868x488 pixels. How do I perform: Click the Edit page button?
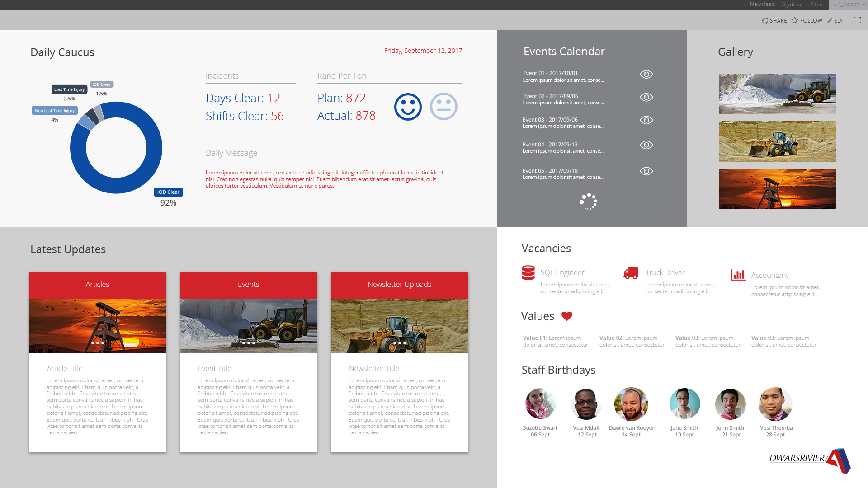pos(836,20)
